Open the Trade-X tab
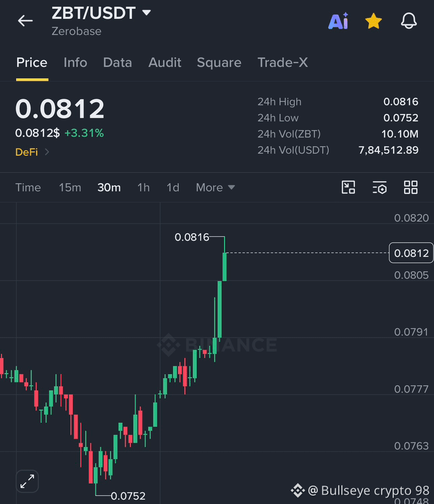 pos(283,63)
